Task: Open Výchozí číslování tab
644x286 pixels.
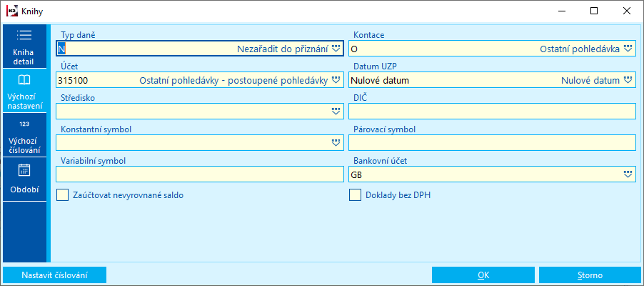Action: pos(24,135)
